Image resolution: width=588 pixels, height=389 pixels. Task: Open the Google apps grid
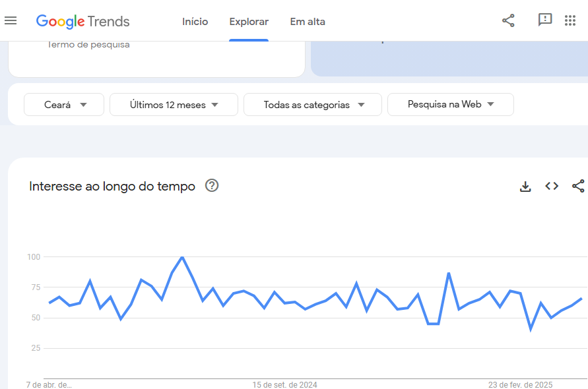[570, 20]
